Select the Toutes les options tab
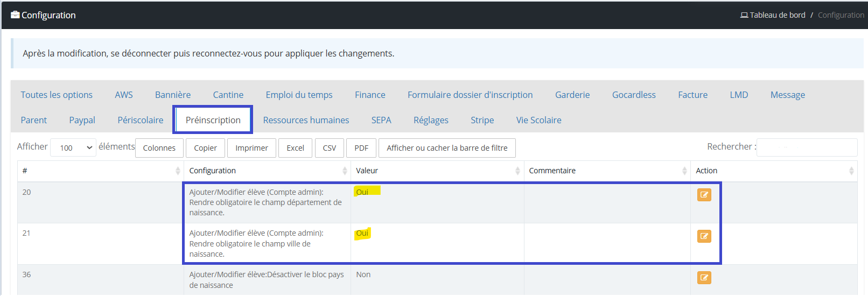 (57, 95)
